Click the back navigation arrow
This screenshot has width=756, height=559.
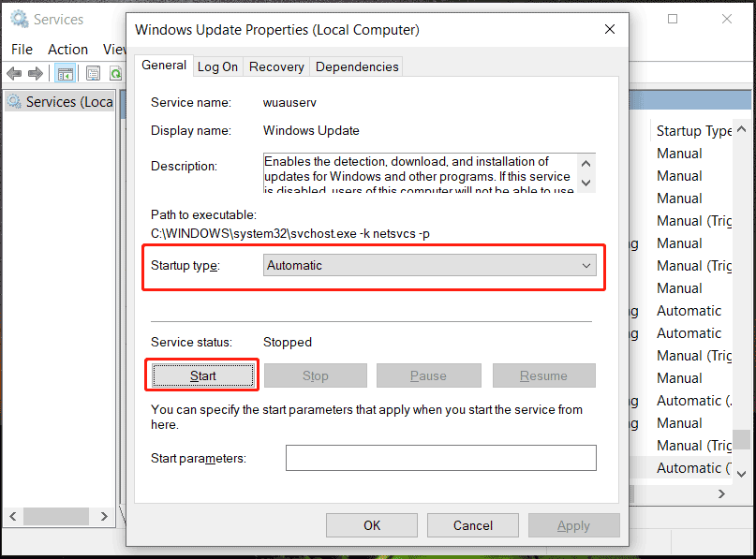pyautogui.click(x=13, y=73)
